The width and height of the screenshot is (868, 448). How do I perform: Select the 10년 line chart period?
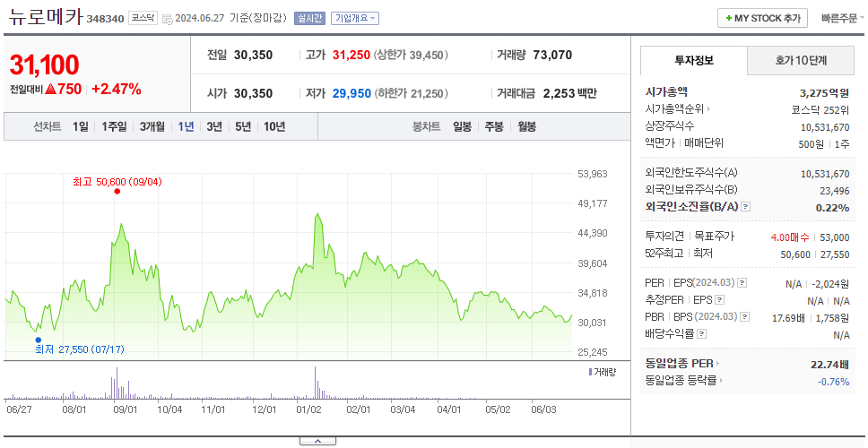coord(274,126)
